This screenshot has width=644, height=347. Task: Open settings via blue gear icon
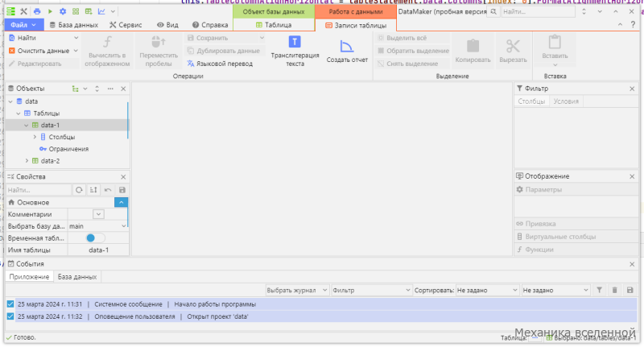click(63, 11)
